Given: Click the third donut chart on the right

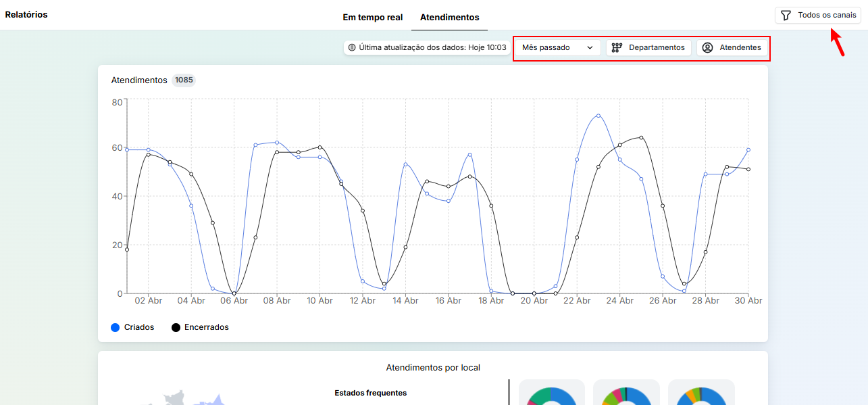Looking at the screenshot, I should [x=701, y=395].
